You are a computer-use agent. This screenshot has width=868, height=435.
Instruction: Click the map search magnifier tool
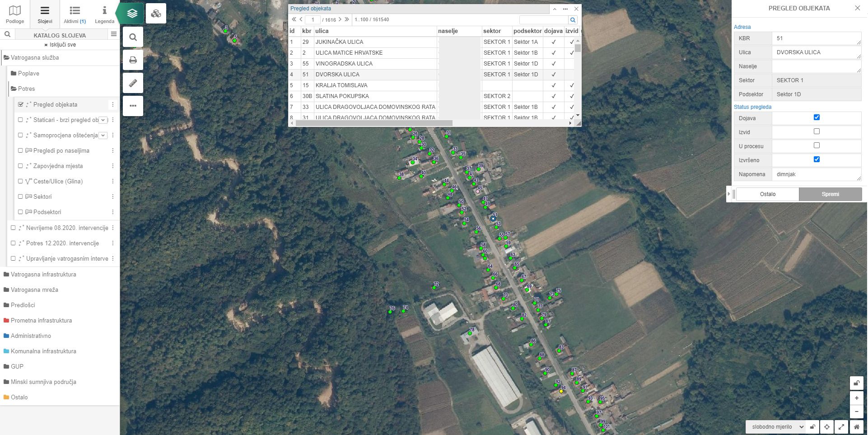coord(133,37)
